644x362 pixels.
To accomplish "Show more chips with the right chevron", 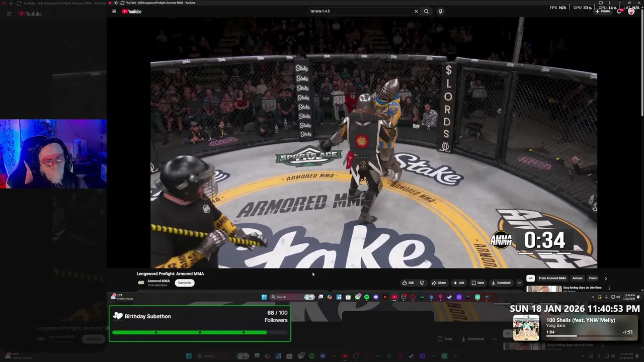I will coord(605,278).
